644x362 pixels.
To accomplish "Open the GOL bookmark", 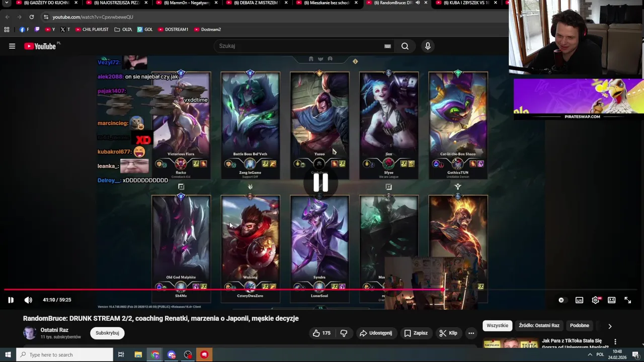I will point(145,30).
